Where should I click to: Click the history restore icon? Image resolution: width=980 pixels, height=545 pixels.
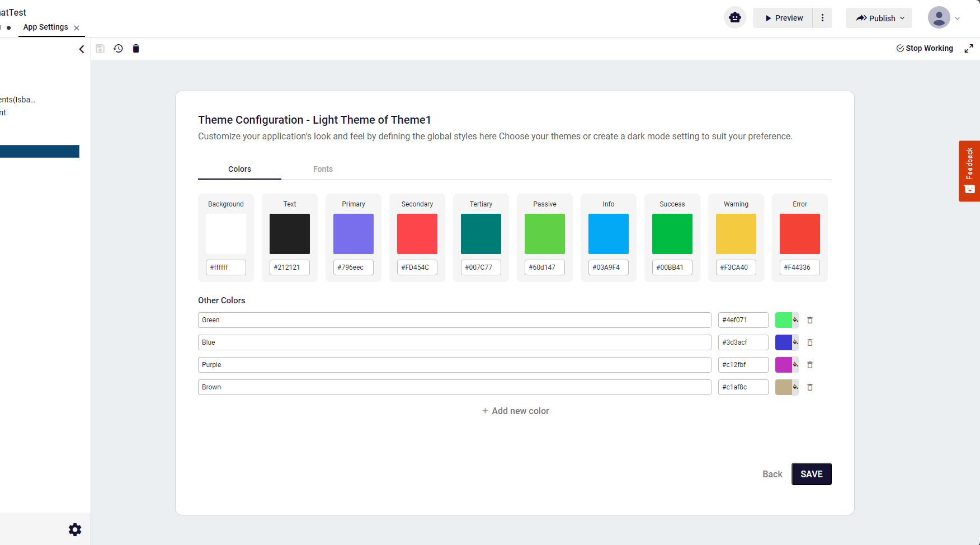tap(118, 49)
